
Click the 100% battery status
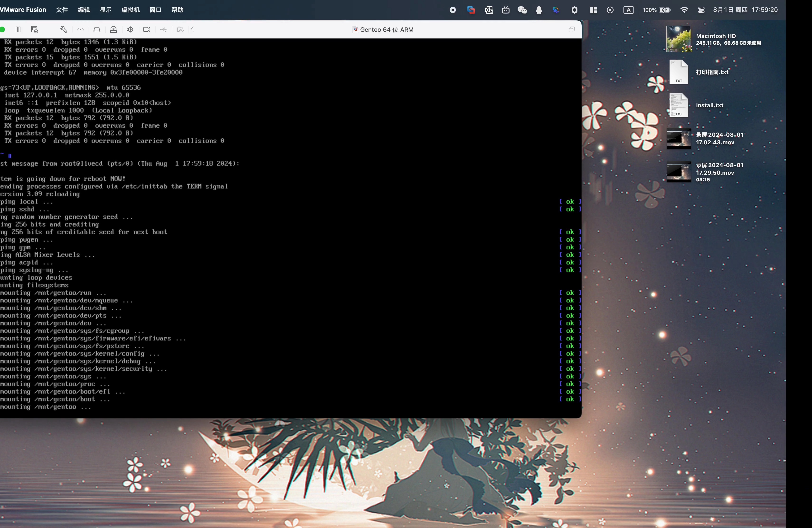tap(657, 10)
